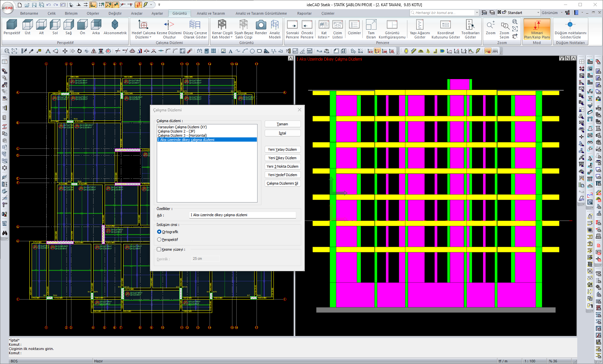Click Tam Ekran icon
The width and height of the screenshot is (603, 364).
pyautogui.click(x=371, y=25)
